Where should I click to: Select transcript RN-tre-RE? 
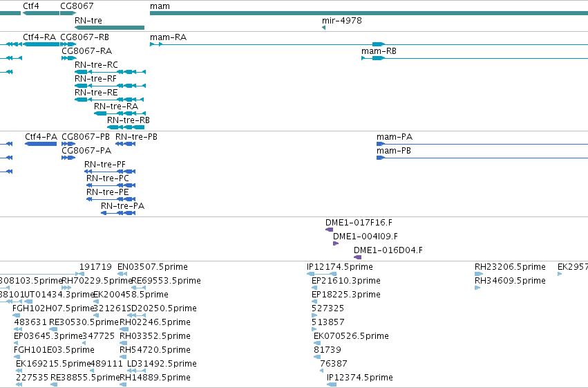(109, 100)
